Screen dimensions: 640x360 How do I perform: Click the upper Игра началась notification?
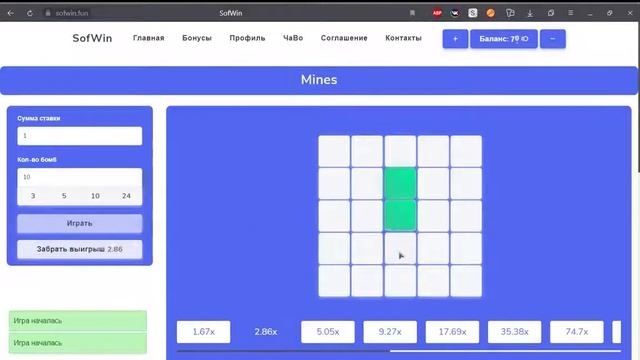(78, 321)
